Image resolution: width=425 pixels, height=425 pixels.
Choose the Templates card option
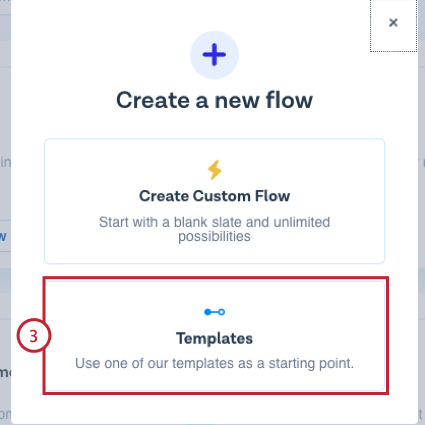[x=215, y=335]
